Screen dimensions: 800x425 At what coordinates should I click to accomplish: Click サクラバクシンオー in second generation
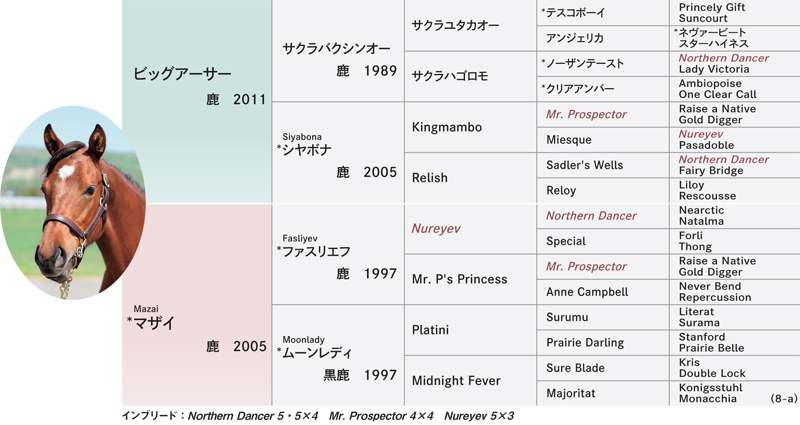[x=338, y=51]
